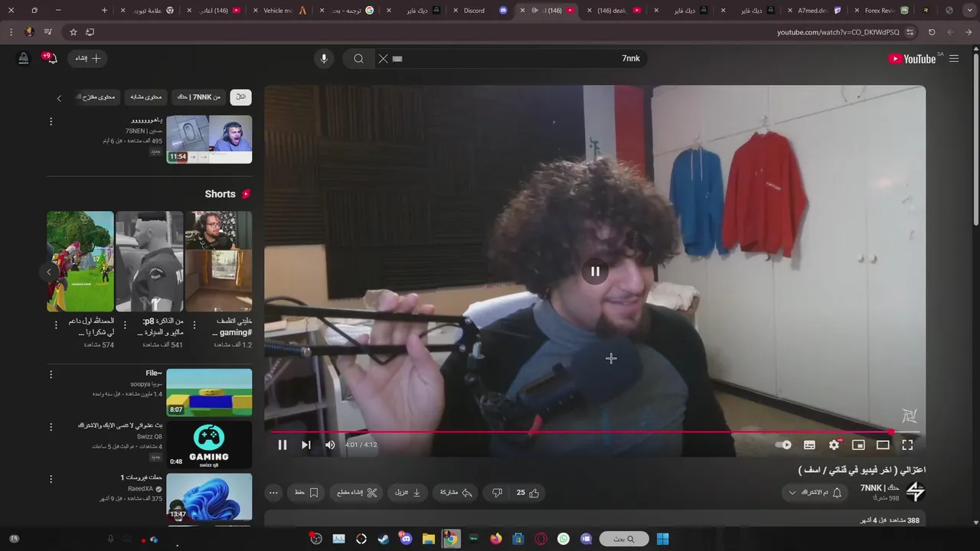Viewport: 980px width, 551px height.
Task: Click the browser address bar URL
Action: (838, 32)
